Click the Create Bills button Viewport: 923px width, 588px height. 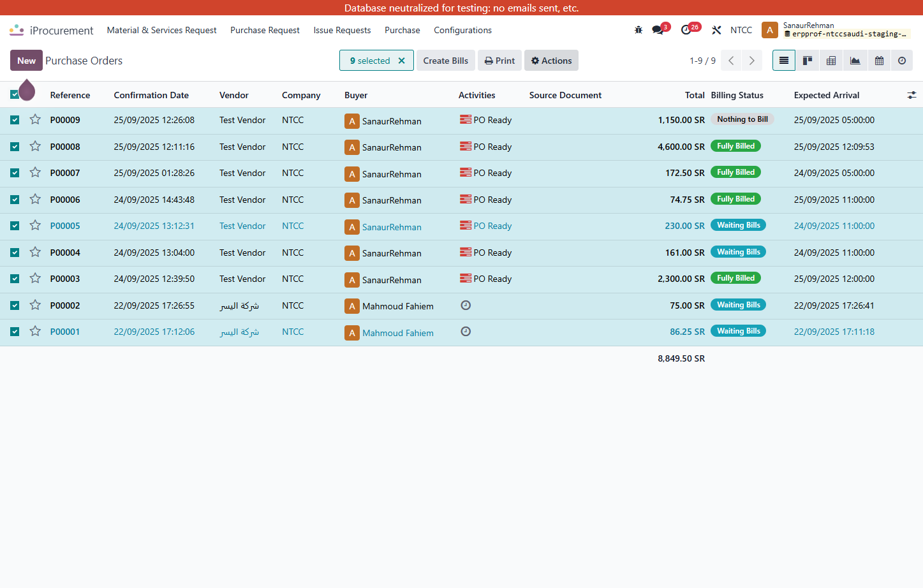click(x=445, y=61)
